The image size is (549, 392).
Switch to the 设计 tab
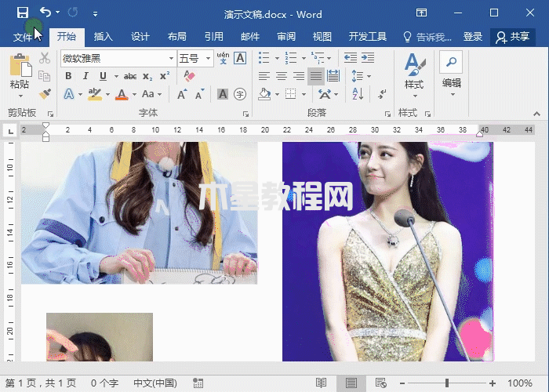tap(140, 36)
